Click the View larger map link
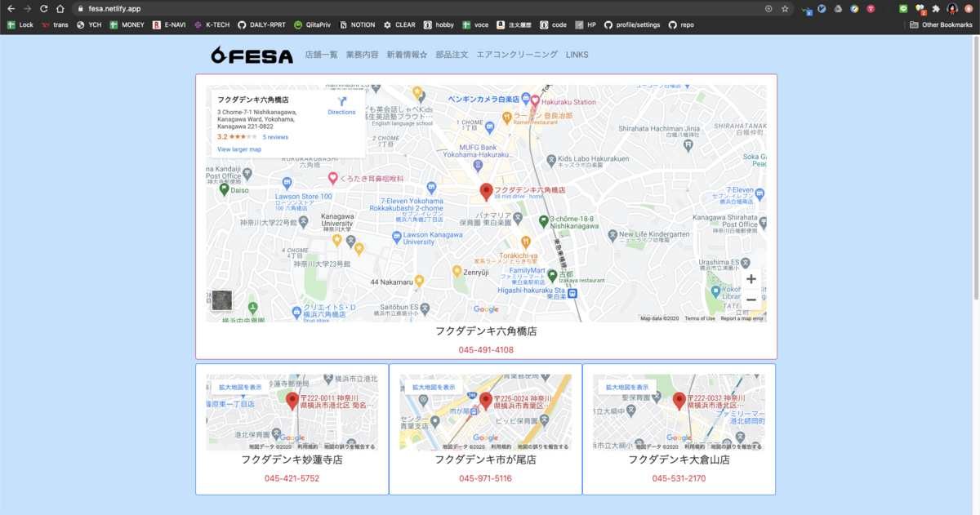Image resolution: width=980 pixels, height=515 pixels. point(238,149)
